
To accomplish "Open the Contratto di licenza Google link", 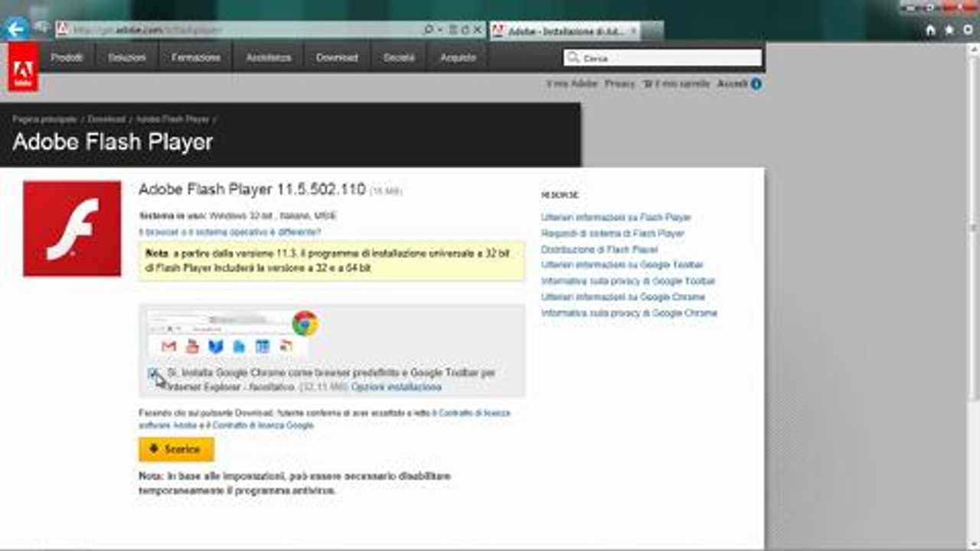I will point(263,425).
